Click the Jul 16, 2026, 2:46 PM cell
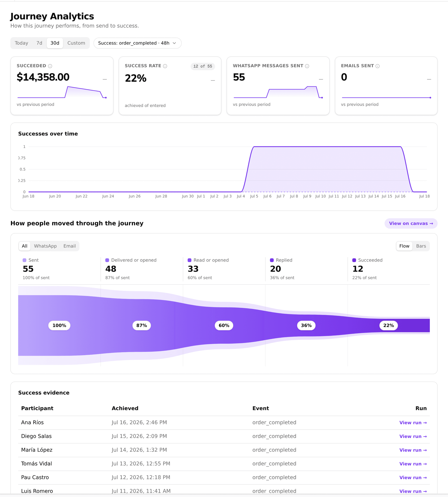 coord(139,422)
